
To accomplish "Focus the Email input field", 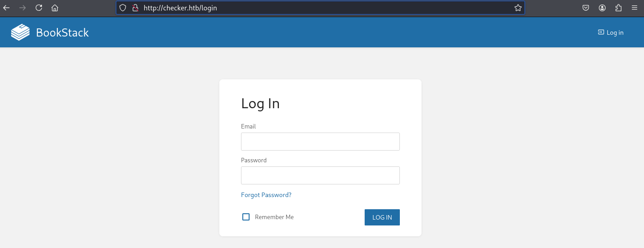I will (320, 142).
